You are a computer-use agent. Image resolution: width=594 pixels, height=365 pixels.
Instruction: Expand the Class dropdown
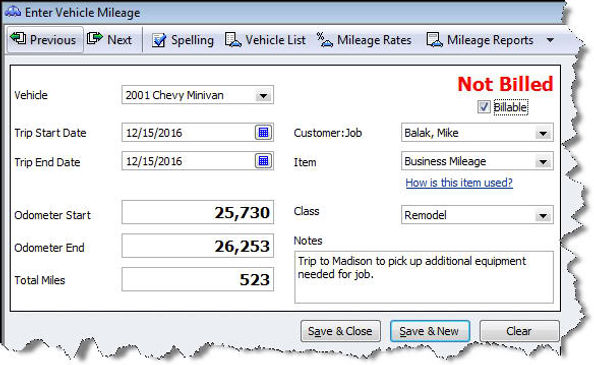[543, 215]
